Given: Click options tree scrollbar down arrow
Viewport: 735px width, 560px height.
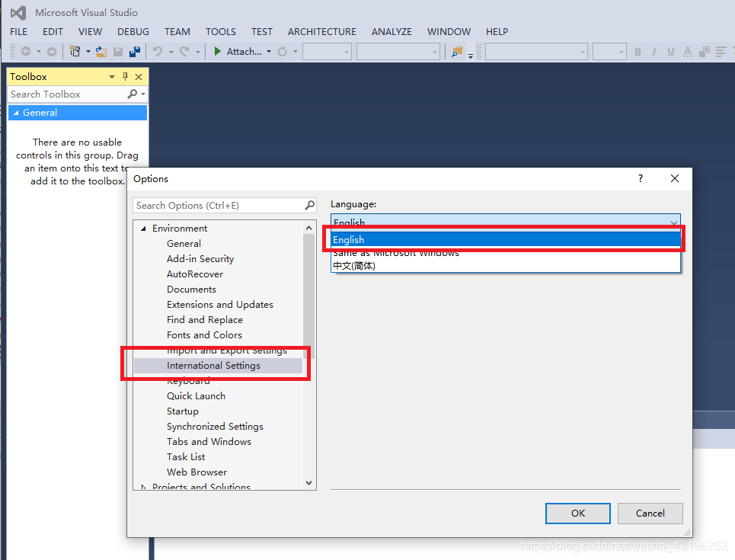Looking at the screenshot, I should point(309,482).
